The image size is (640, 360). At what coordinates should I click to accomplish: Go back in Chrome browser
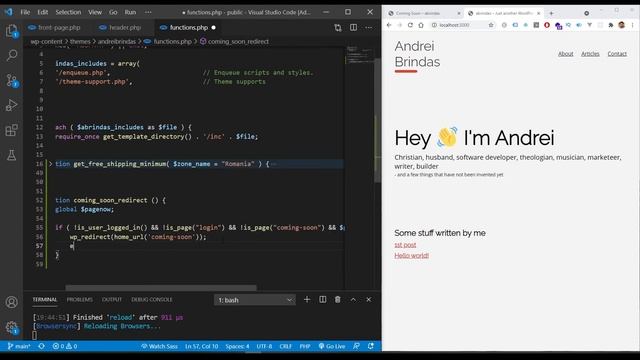[x=389, y=25]
